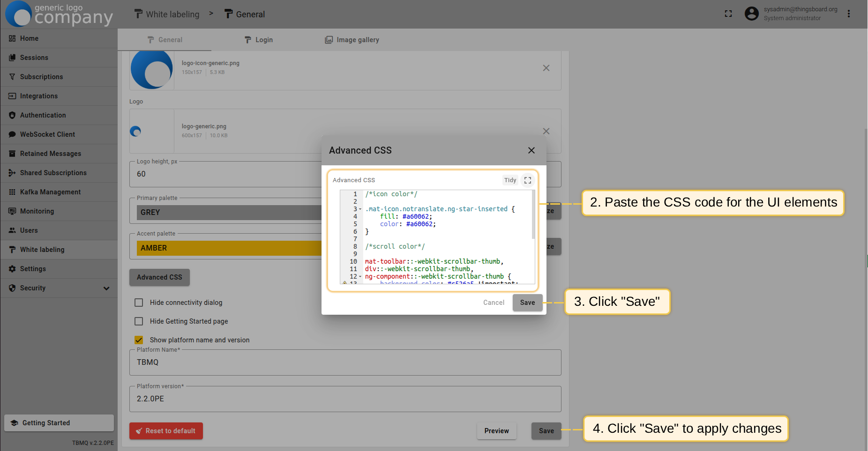Viewport: 868px width, 451px height.
Task: Click the Tidy button in CSS editor
Action: [510, 180]
